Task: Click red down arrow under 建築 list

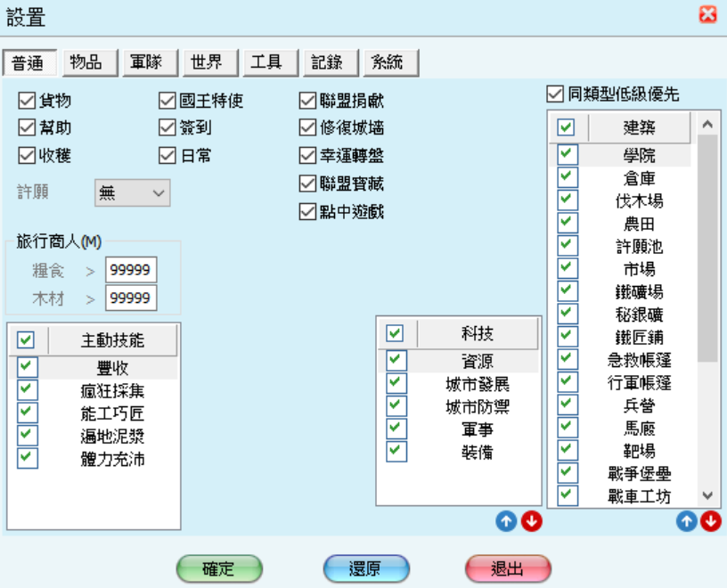Action: 711,521
